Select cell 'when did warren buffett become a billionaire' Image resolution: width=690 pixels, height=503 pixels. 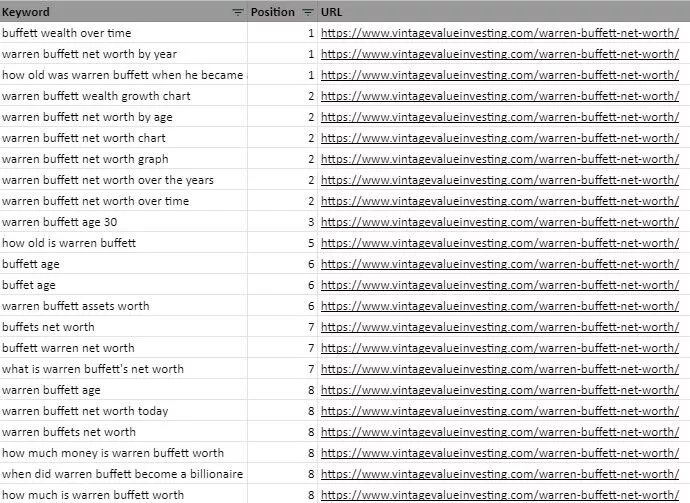pyautogui.click(x=124, y=474)
